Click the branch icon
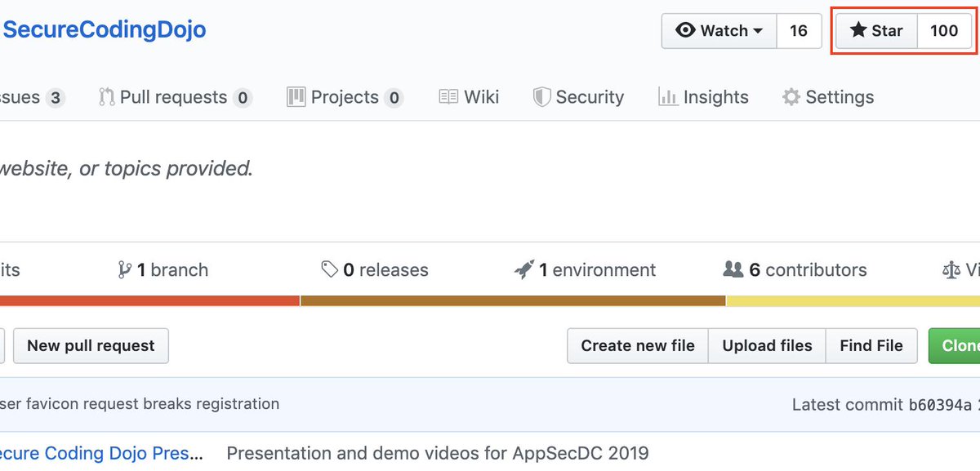Screen dimensions: 980x471 point(125,270)
